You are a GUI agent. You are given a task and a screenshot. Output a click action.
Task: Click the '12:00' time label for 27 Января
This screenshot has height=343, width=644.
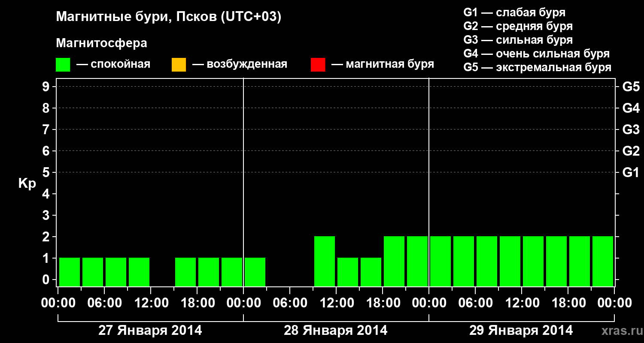tap(151, 303)
